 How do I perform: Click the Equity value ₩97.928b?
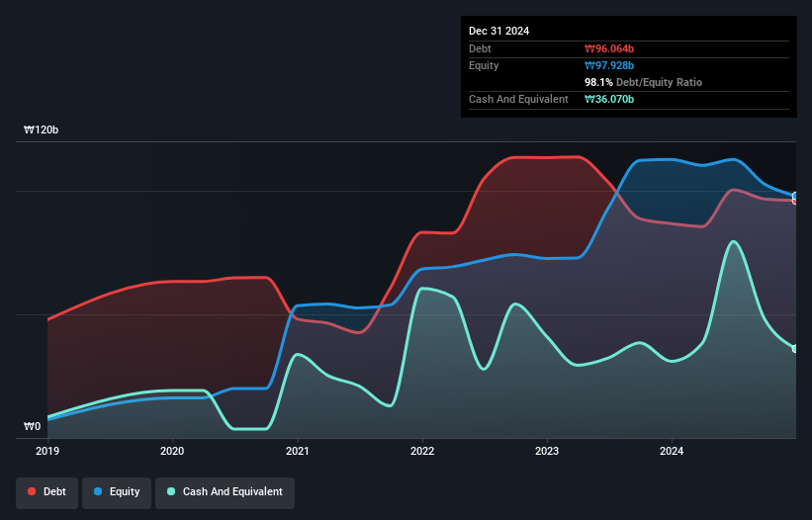pyautogui.click(x=609, y=65)
